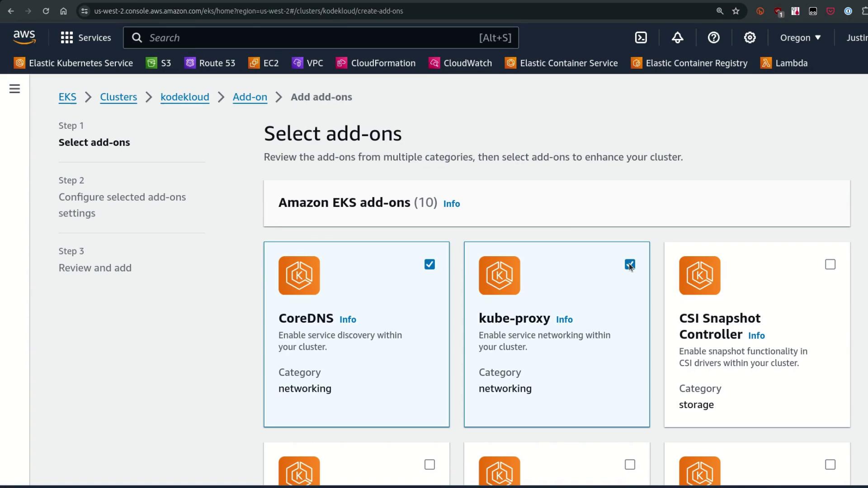
Task: Go to Clusters breadcrumb link
Action: 118,97
